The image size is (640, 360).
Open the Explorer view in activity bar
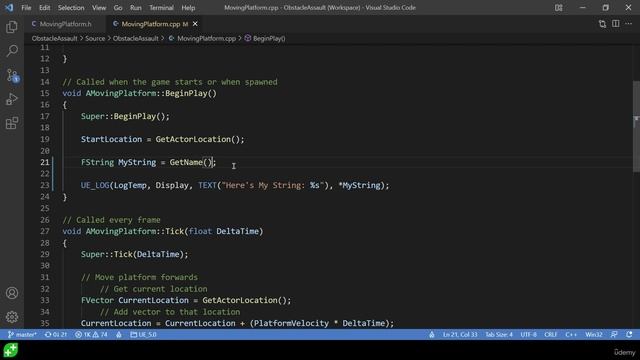tap(12, 27)
